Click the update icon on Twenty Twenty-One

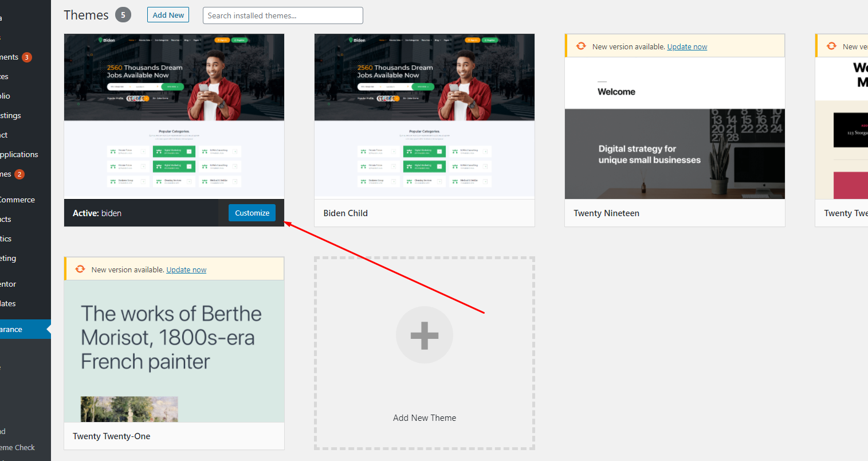(80, 269)
